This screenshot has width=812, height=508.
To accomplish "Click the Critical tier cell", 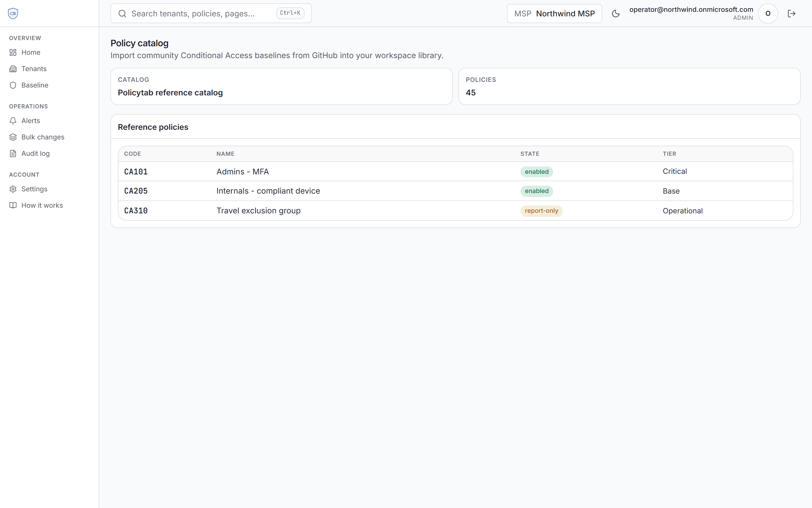I will point(674,171).
